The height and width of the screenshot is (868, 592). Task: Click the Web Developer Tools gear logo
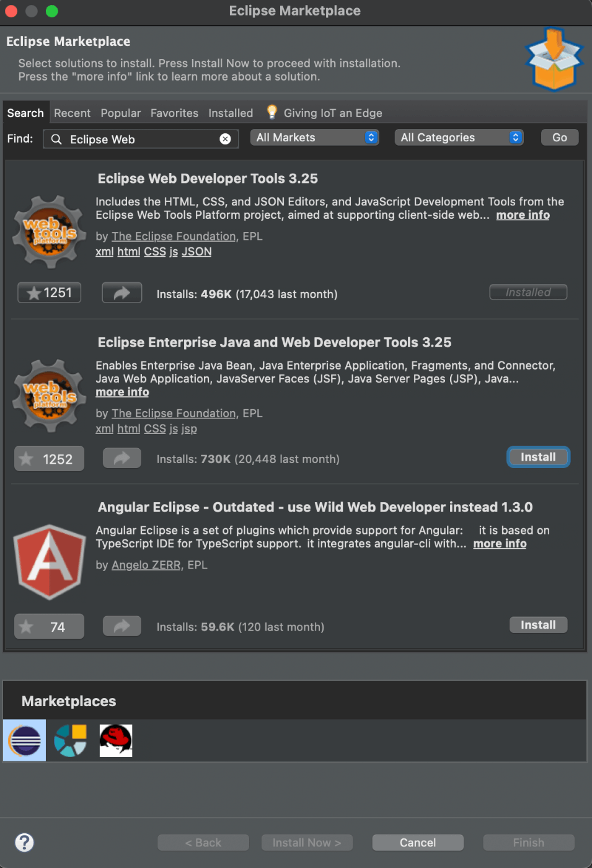click(x=50, y=232)
